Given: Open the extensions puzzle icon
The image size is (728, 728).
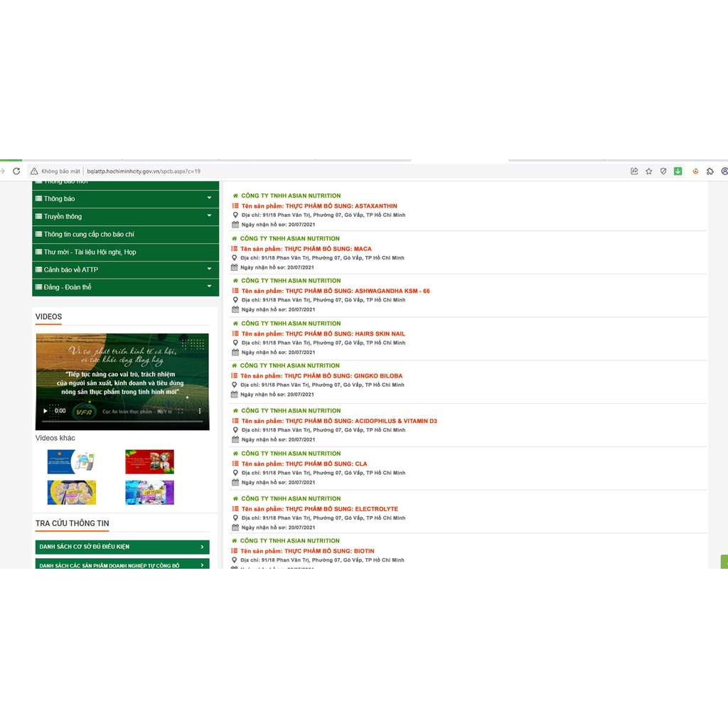Looking at the screenshot, I should click(710, 171).
